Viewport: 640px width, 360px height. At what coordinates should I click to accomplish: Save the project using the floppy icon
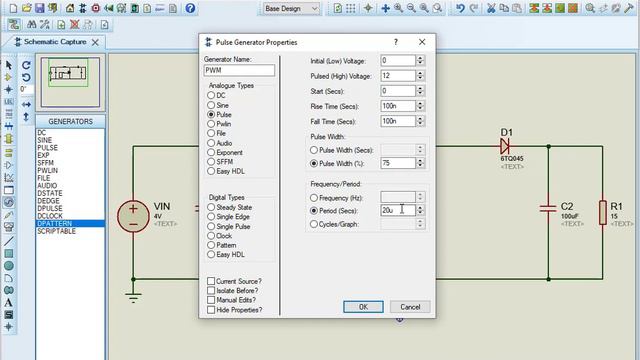(39, 8)
